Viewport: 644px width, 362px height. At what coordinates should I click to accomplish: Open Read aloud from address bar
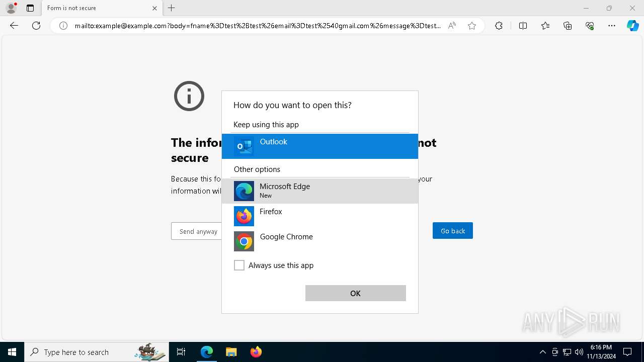pos(452,26)
